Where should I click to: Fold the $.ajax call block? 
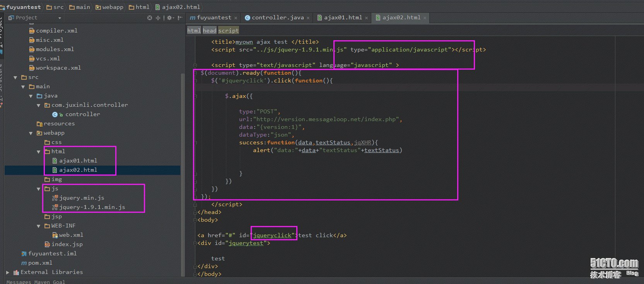(195, 96)
